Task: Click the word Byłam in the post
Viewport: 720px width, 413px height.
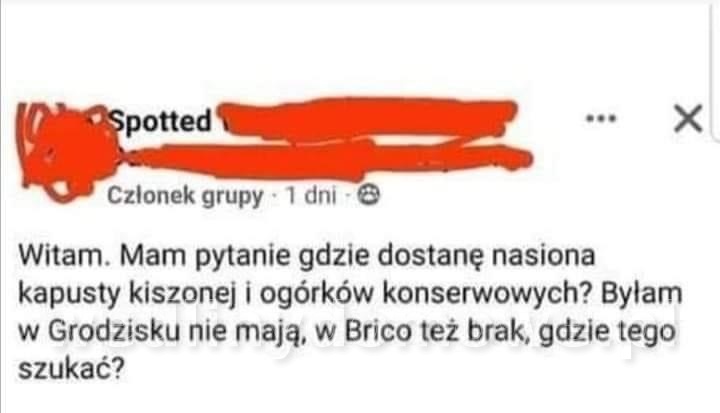Action: click(641, 293)
